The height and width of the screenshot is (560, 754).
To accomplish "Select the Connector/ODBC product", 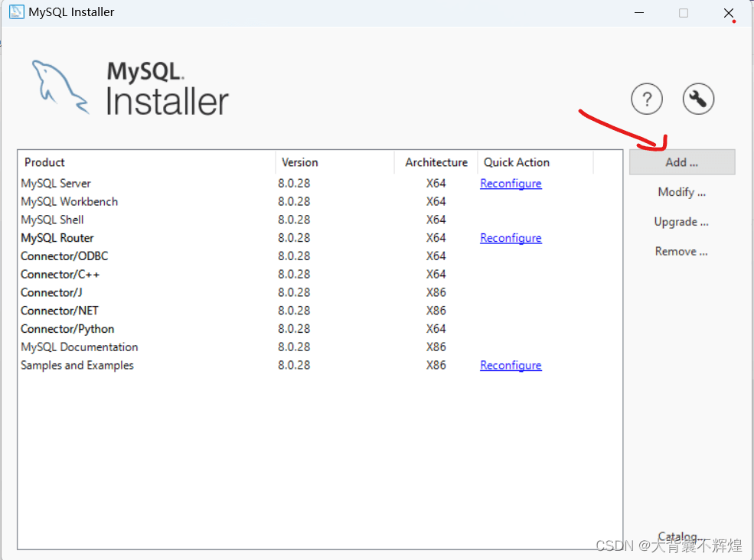I will (x=64, y=256).
